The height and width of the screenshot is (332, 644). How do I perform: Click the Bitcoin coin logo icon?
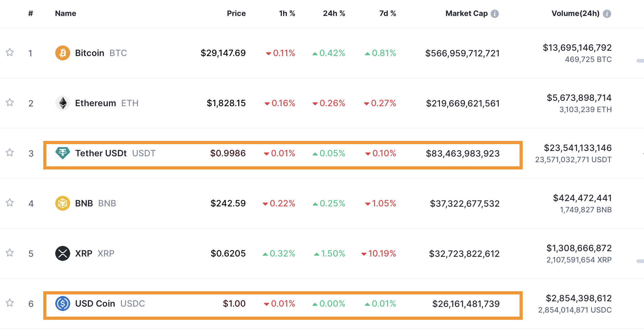[63, 53]
